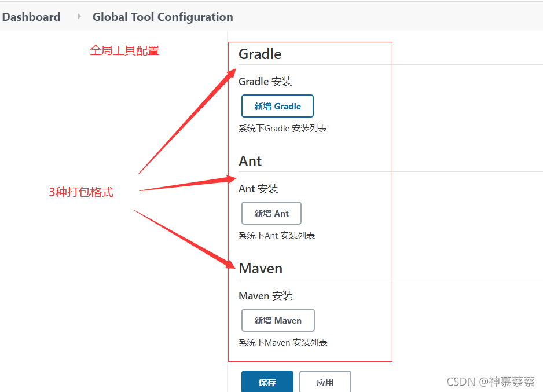Click the 系统下Gradle 安装列表 description text
This screenshot has height=392, width=543.
(282, 129)
